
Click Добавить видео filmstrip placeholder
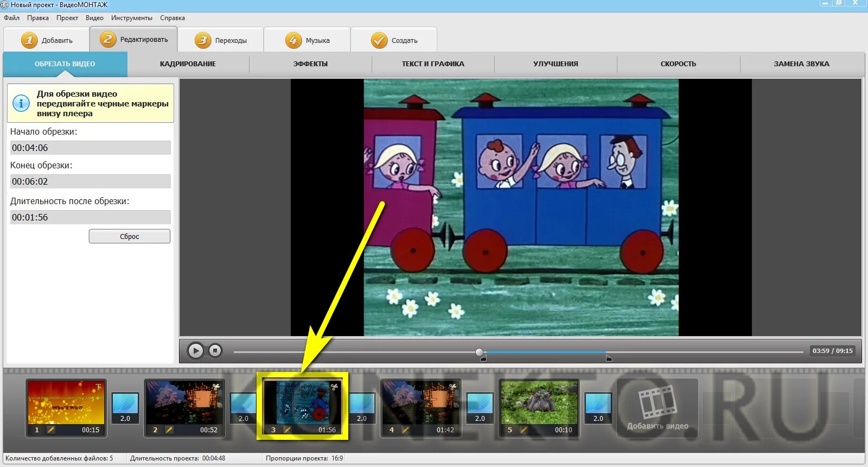658,408
